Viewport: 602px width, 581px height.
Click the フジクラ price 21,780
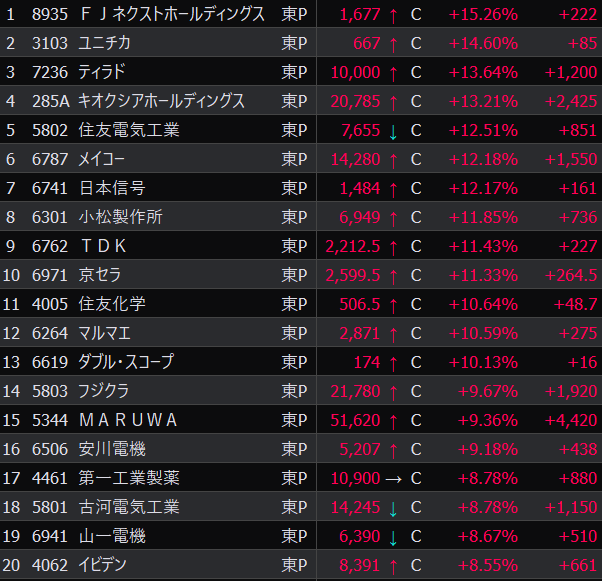(x=354, y=392)
